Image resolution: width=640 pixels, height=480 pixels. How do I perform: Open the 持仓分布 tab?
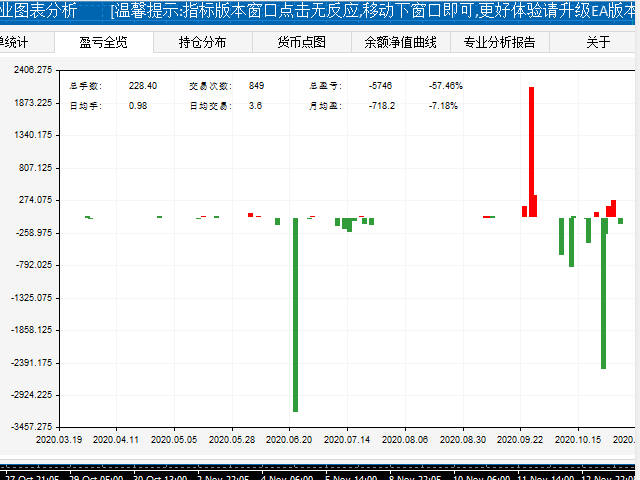coord(202,42)
